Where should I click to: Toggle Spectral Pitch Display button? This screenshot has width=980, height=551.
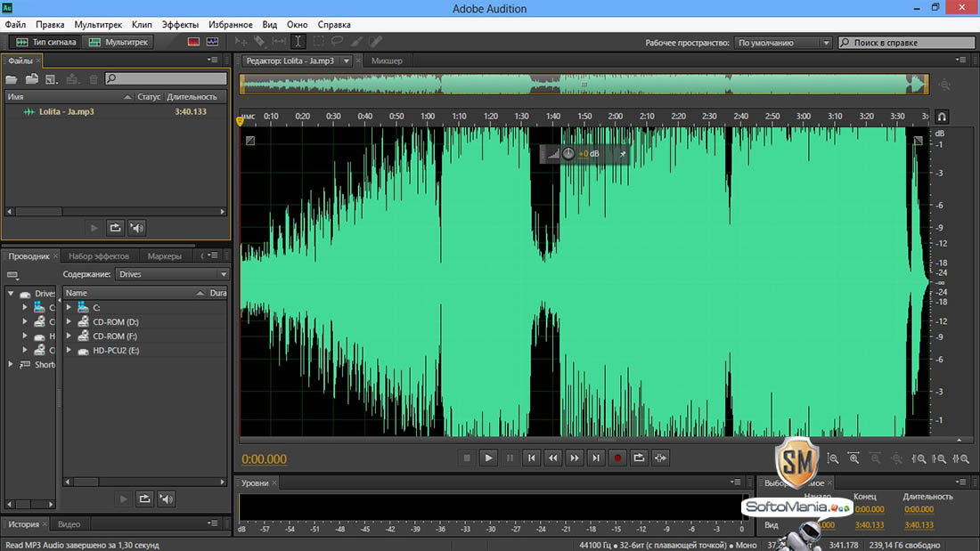click(x=213, y=42)
